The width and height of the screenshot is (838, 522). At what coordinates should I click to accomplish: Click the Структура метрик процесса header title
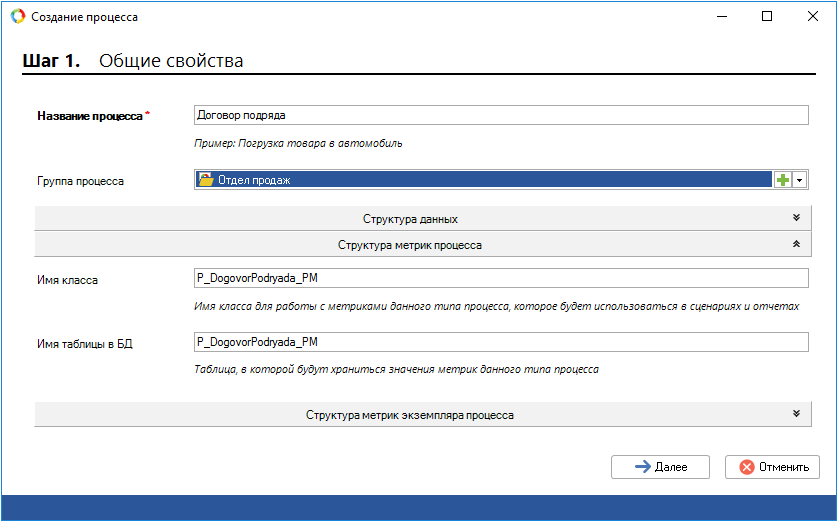coord(410,245)
